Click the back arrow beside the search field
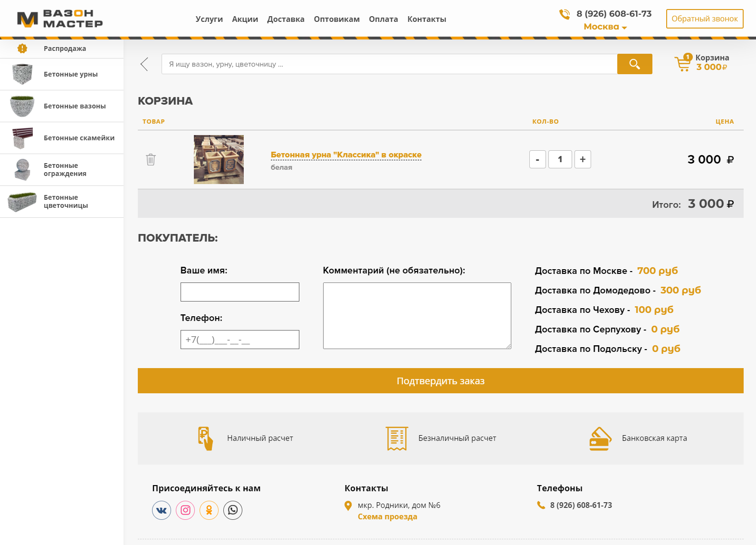This screenshot has width=756, height=545. [144, 64]
